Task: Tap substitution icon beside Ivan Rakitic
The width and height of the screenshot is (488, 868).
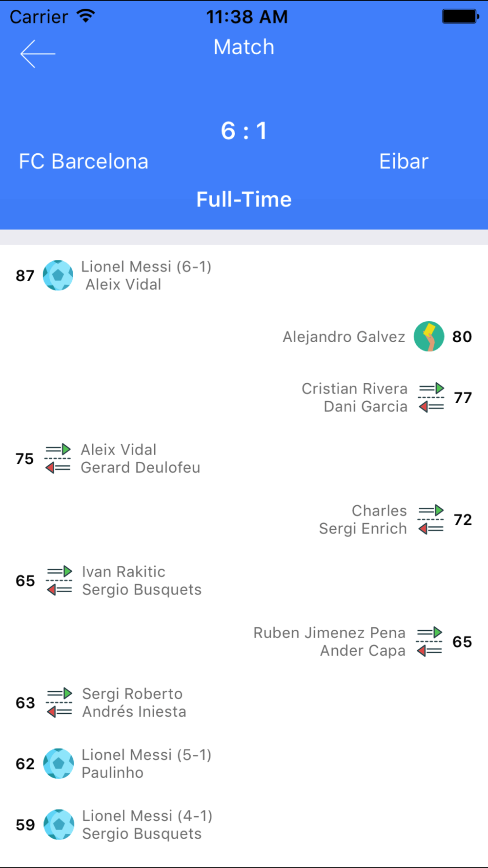Action: pos(59,580)
